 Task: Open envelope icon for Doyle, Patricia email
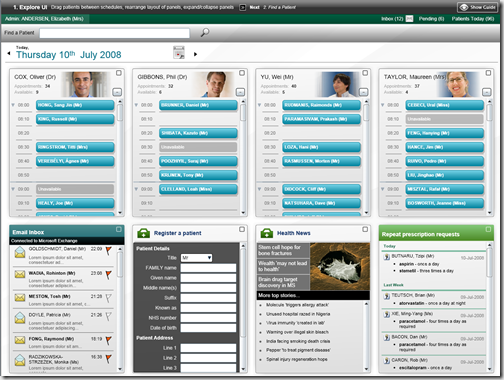(x=20, y=318)
